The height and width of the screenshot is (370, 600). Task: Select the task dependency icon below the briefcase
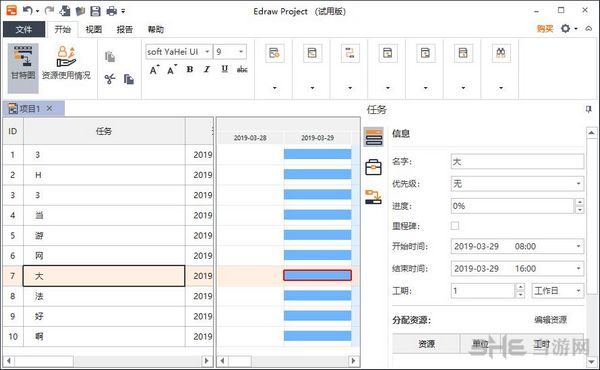pos(373,197)
